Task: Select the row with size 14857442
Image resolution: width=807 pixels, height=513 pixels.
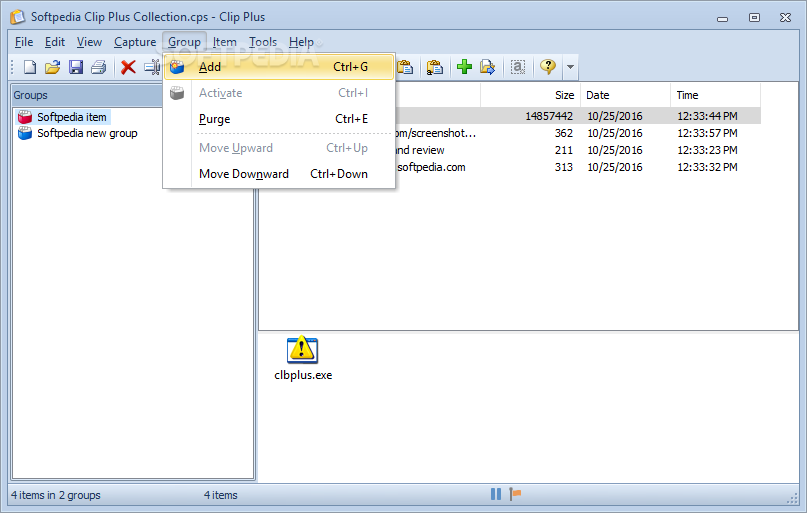Action: pyautogui.click(x=577, y=116)
